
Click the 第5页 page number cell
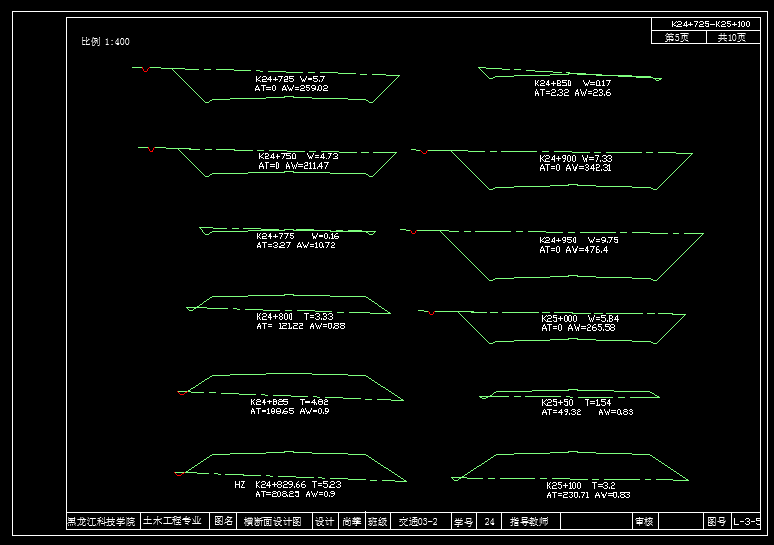(677, 37)
